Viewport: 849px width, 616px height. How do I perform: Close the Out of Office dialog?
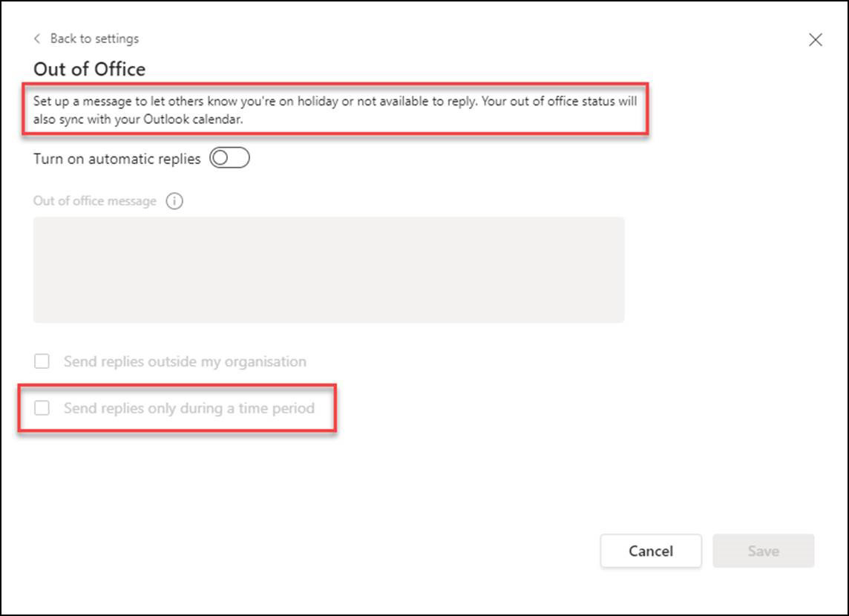(815, 40)
